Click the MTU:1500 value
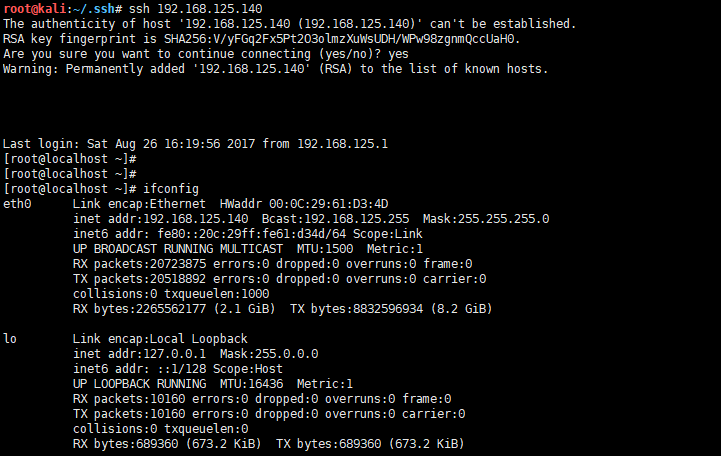 tap(325, 249)
